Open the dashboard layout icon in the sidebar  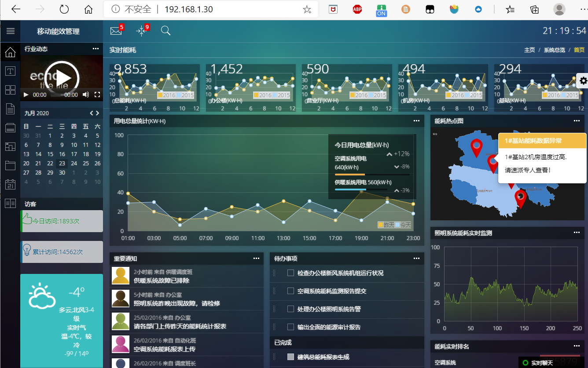[10, 147]
